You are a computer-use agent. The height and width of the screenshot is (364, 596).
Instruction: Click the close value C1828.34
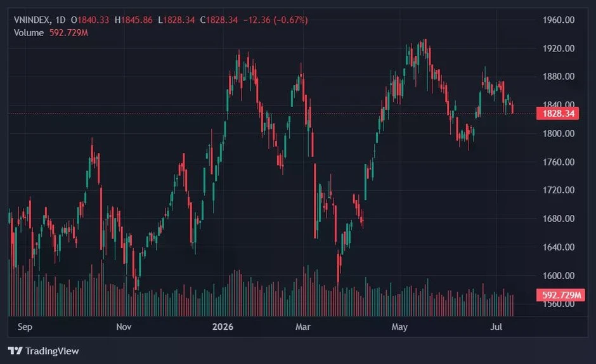219,20
